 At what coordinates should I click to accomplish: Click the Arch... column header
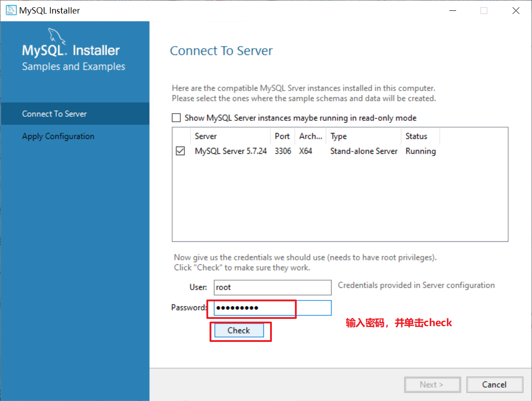[310, 136]
